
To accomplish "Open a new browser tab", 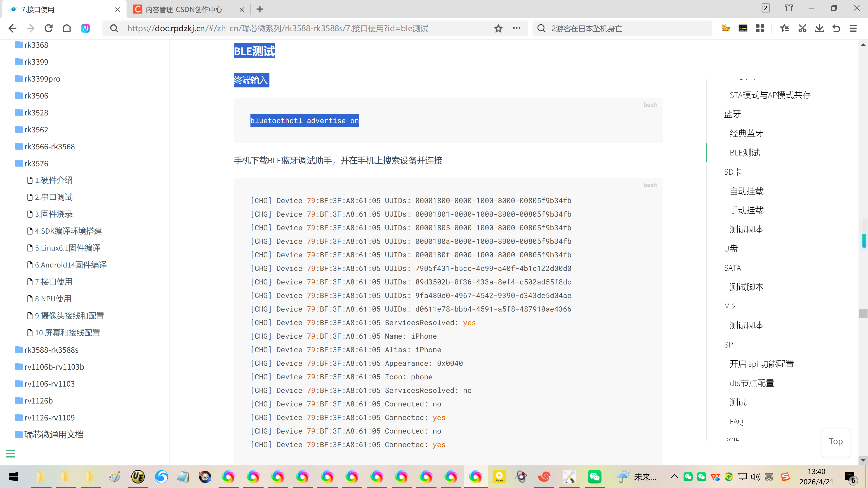I will click(260, 9).
